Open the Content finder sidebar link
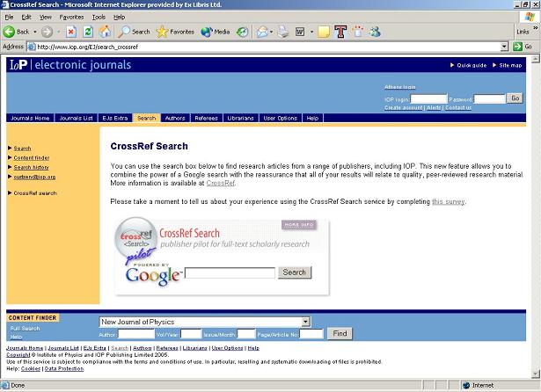The width and height of the screenshot is (541, 392). [32, 157]
